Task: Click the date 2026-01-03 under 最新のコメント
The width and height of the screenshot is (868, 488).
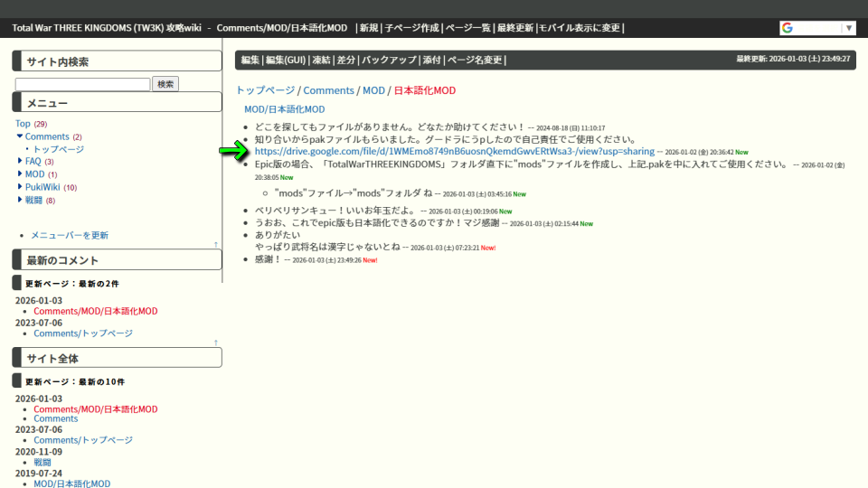Action: click(x=39, y=300)
